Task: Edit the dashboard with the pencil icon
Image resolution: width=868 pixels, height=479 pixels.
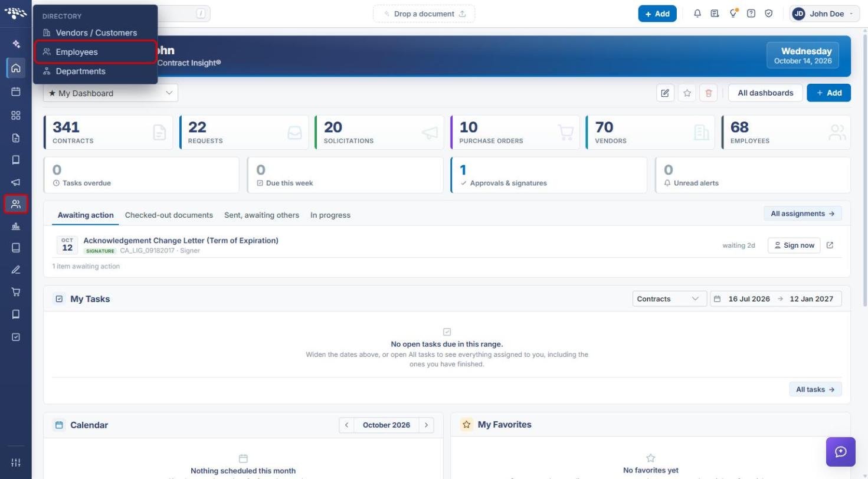Action: (x=665, y=93)
